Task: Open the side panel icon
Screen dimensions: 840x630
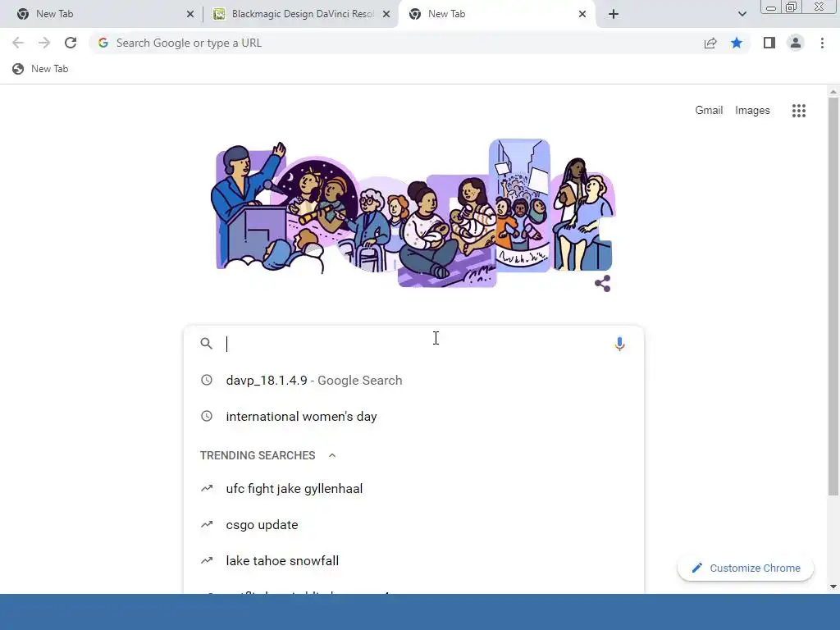Action: [x=769, y=43]
